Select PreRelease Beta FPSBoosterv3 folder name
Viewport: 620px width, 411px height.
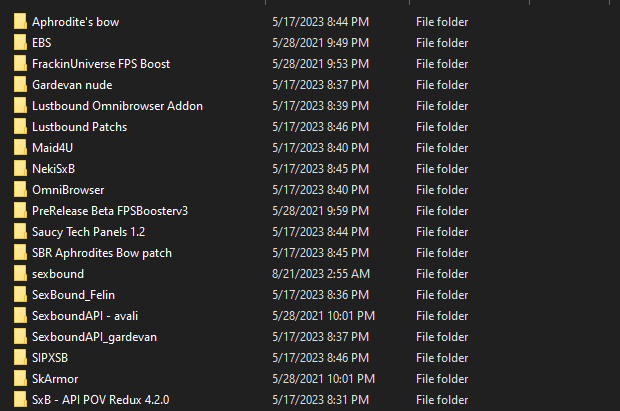[x=110, y=211]
